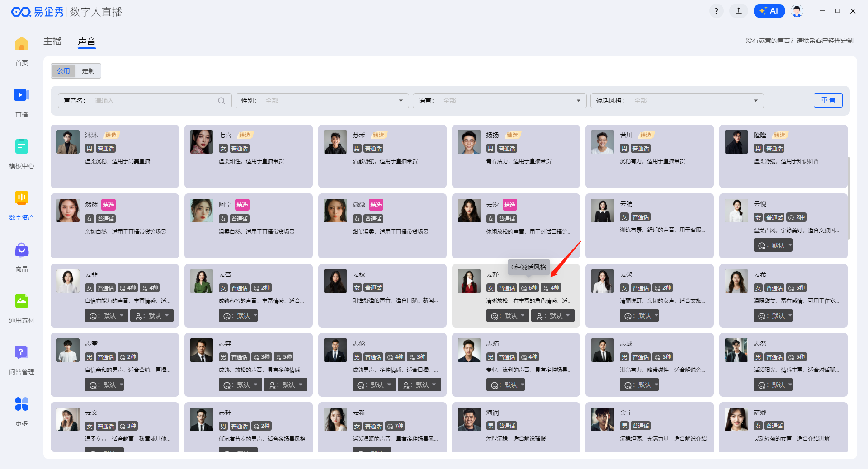Open 问答管理 Q&A management icon
The width and height of the screenshot is (868, 469).
pos(21,353)
